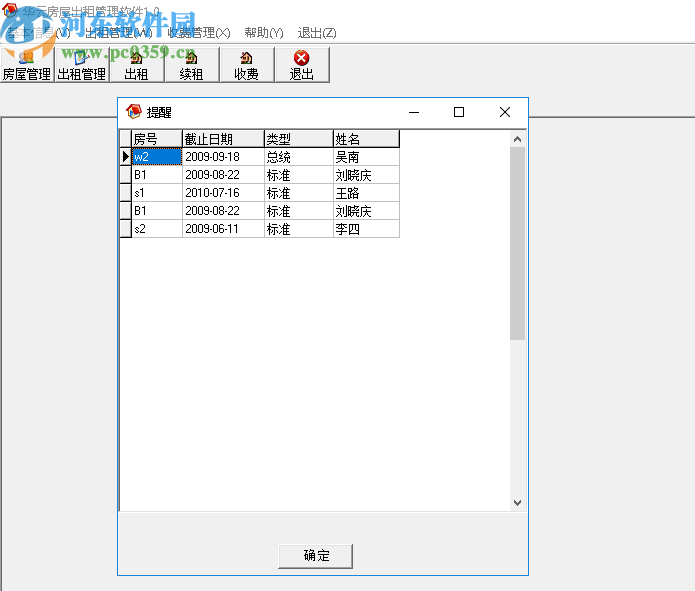Screen dimensions: 695x591
Task: Select the 2010-07-16 date cell
Action: click(x=223, y=193)
